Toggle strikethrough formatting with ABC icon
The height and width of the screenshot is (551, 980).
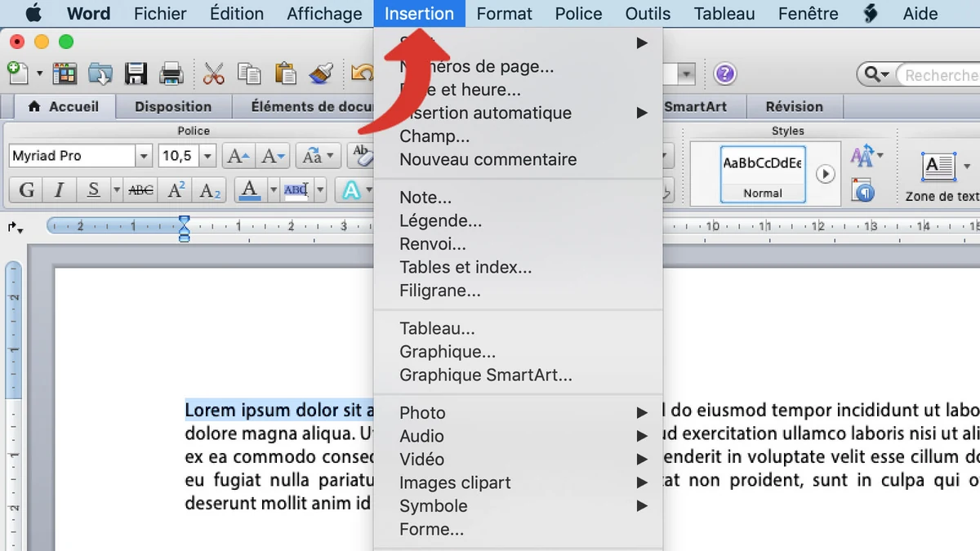coord(139,189)
